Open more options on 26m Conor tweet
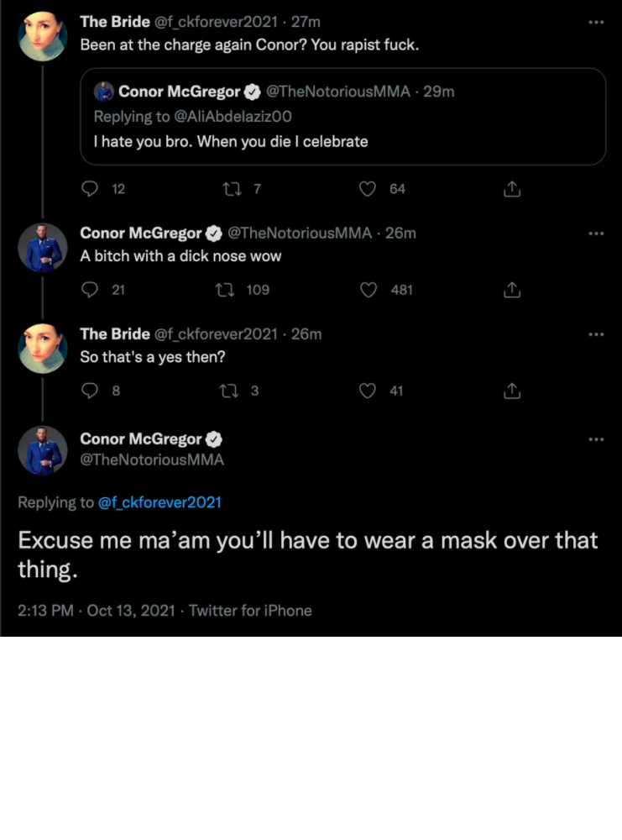The width and height of the screenshot is (622, 840). pos(596,234)
